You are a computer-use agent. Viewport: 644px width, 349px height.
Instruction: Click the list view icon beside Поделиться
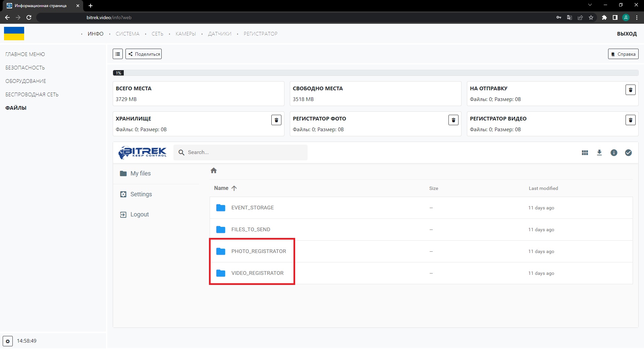click(117, 54)
